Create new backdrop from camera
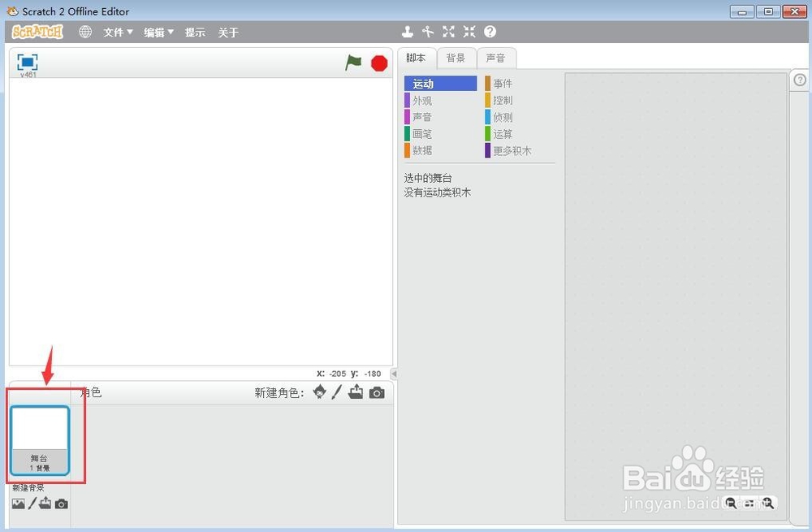 coord(62,504)
